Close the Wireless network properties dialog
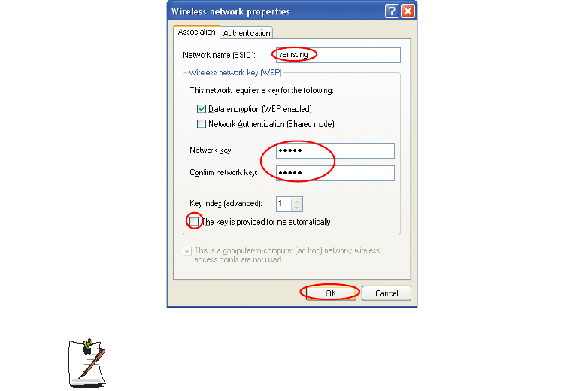The height and width of the screenshot is (391, 588). 408,11
